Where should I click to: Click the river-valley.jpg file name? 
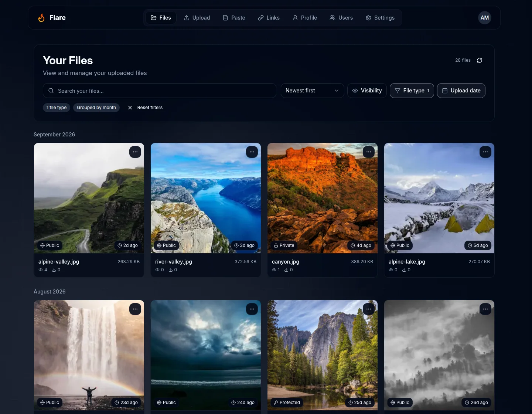(174, 262)
